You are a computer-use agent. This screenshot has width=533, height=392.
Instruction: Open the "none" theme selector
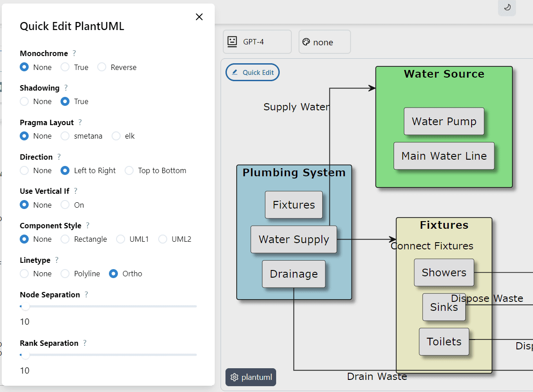pyautogui.click(x=324, y=42)
